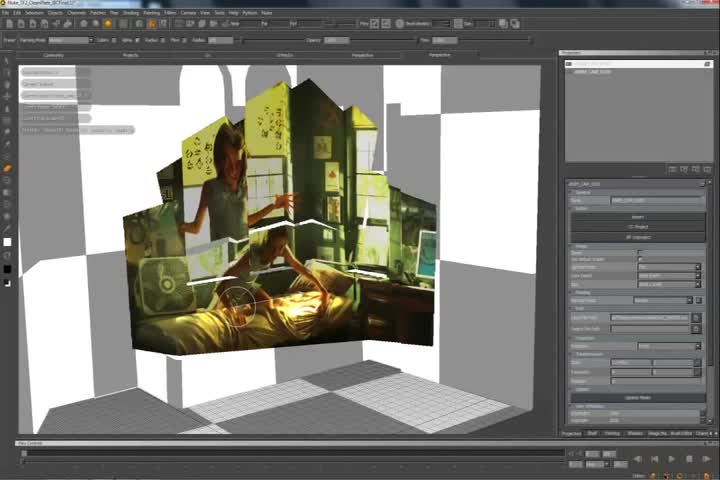
Task: Select the orange highlighted Paint Through tool
Action: [8, 169]
